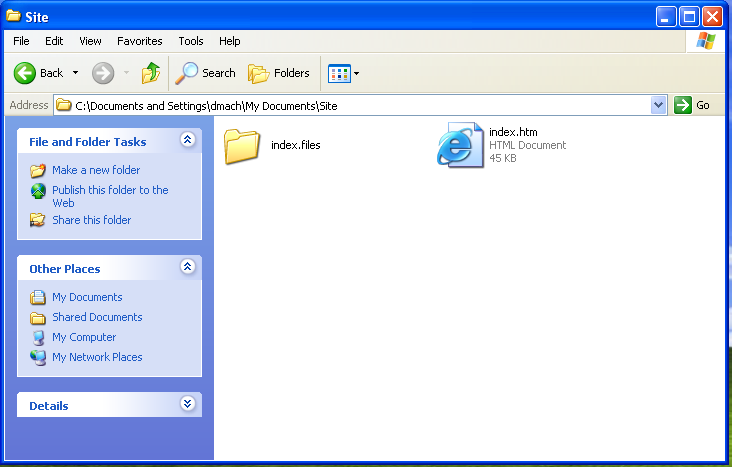
Task: Click the Address bar path field
Action: 360,105
